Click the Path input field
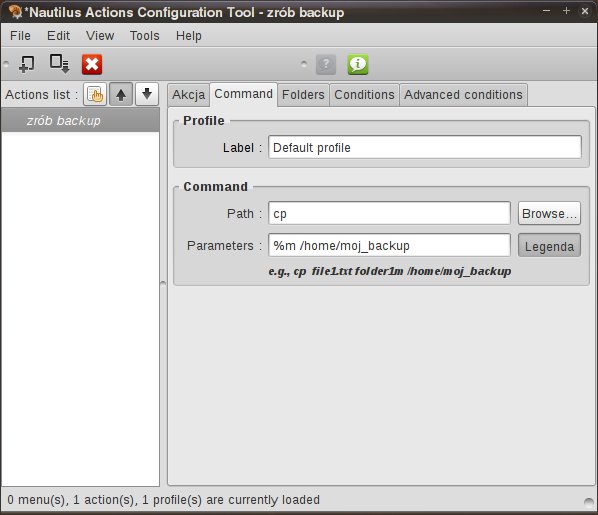 (x=389, y=213)
